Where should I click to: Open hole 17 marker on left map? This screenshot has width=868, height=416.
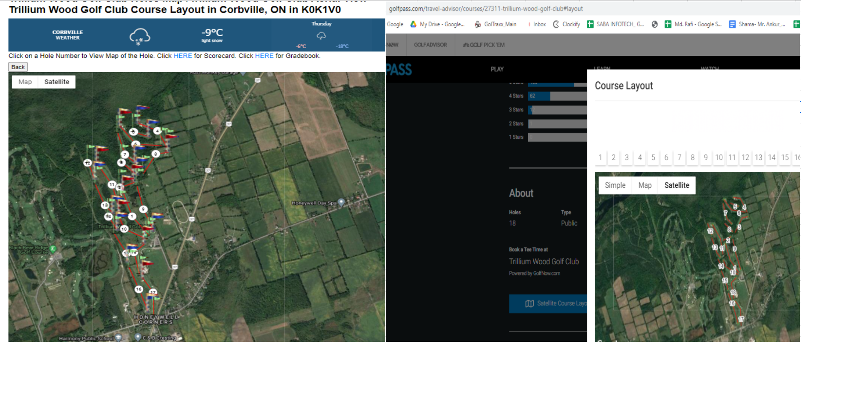click(153, 292)
